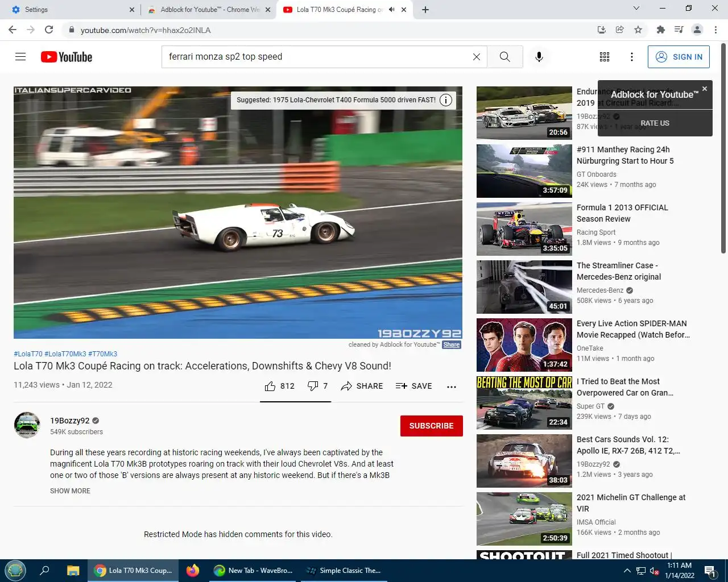728x582 pixels.
Task: Expand description with SHOW MORE
Action: (x=70, y=491)
